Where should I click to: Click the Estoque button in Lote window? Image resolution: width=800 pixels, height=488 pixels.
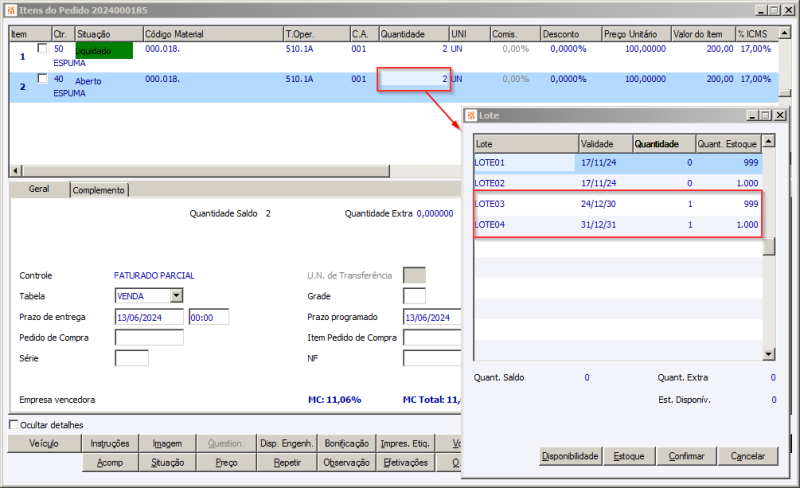point(629,456)
